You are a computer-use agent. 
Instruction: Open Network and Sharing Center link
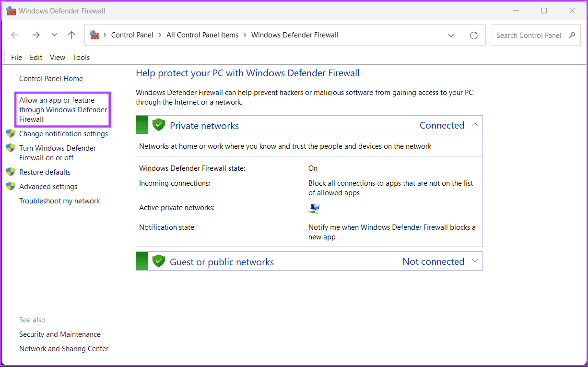pyautogui.click(x=64, y=349)
